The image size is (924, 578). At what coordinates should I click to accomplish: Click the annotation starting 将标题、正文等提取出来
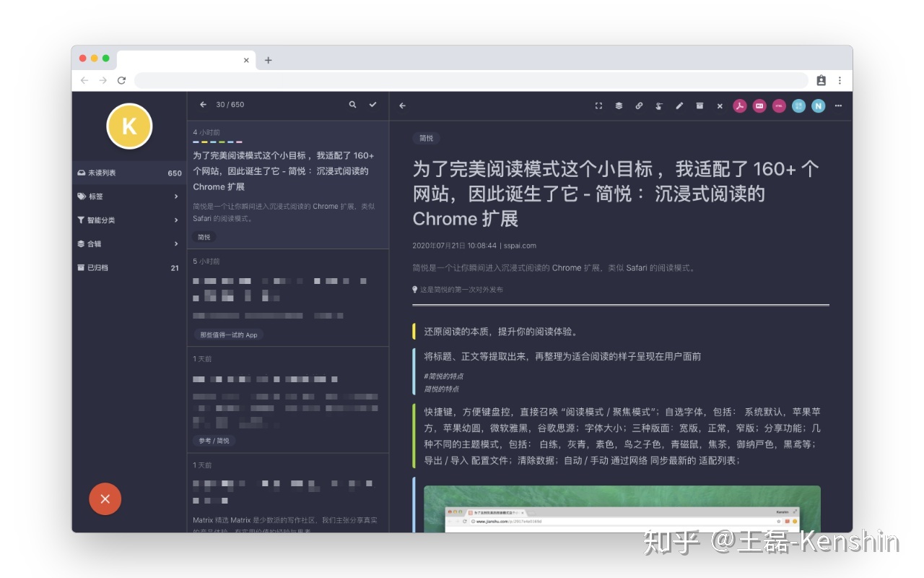click(x=562, y=356)
